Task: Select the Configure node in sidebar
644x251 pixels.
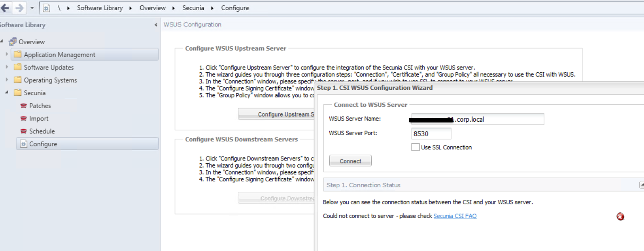Action: [x=43, y=144]
